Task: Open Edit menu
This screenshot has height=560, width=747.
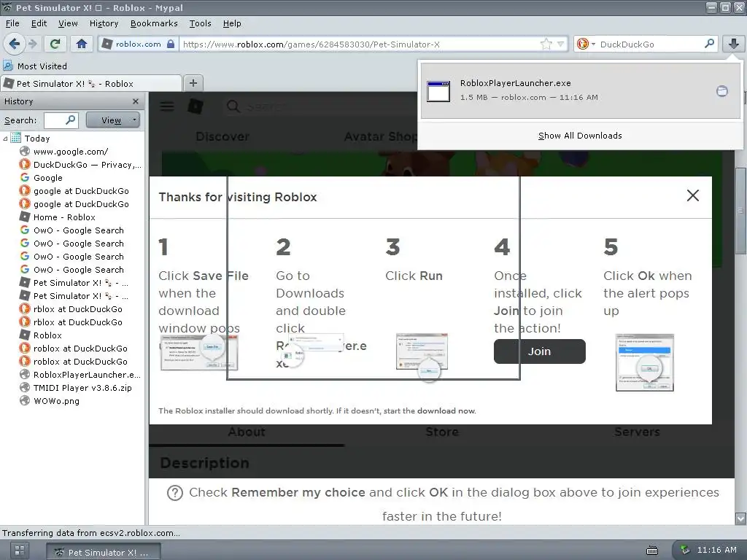Action: 39,23
